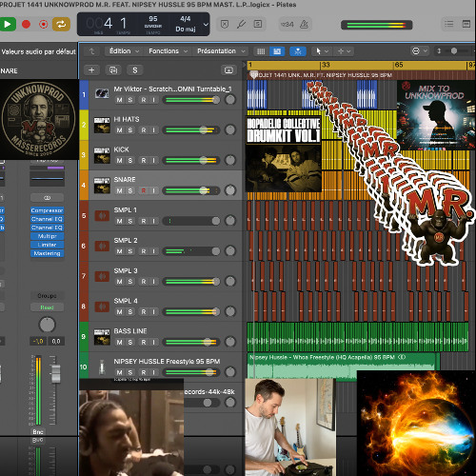Enable input monitoring on SMPL 1

click(x=153, y=221)
